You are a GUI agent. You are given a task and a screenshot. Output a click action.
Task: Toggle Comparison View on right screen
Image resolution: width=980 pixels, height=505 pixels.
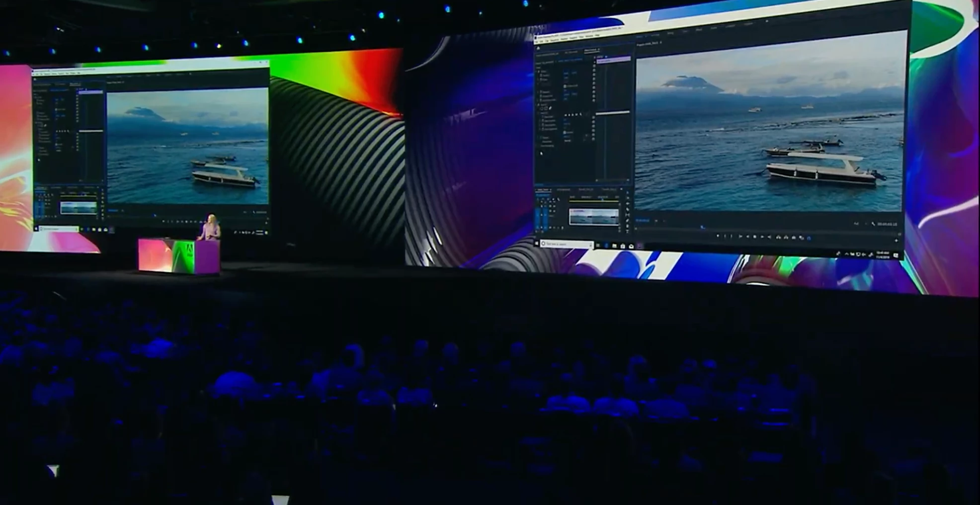[x=802, y=238]
